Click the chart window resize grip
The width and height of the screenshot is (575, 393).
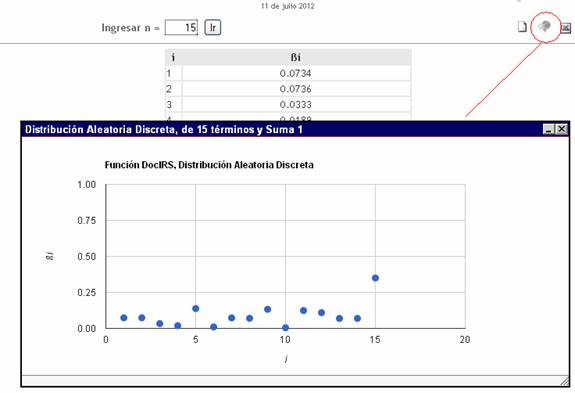[x=565, y=382]
